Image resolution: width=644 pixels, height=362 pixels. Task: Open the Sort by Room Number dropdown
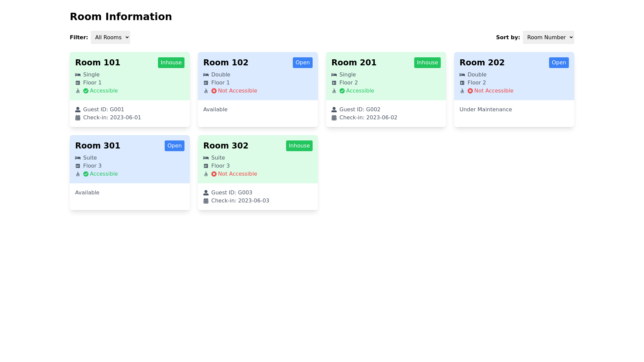pos(548,37)
